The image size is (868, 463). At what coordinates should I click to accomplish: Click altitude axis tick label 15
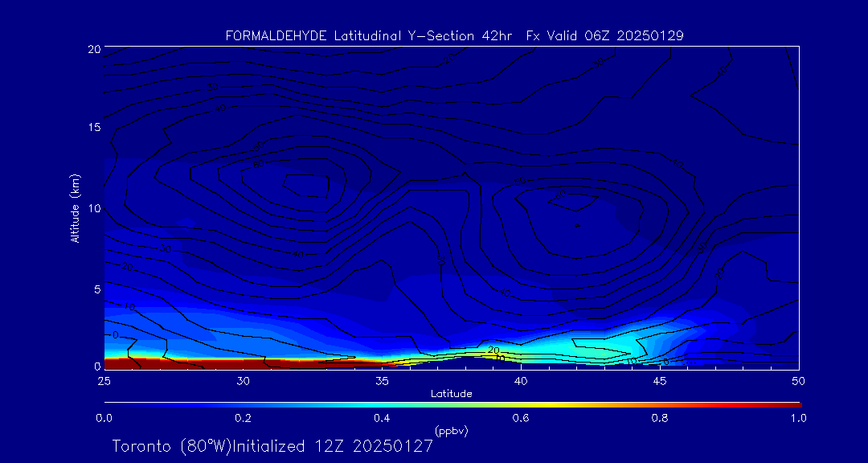(x=93, y=127)
